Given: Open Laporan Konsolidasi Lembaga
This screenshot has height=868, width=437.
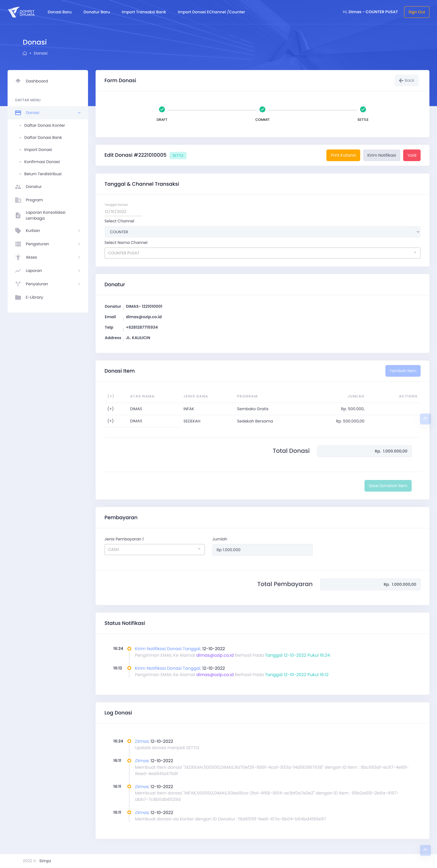Looking at the screenshot, I should 45,215.
